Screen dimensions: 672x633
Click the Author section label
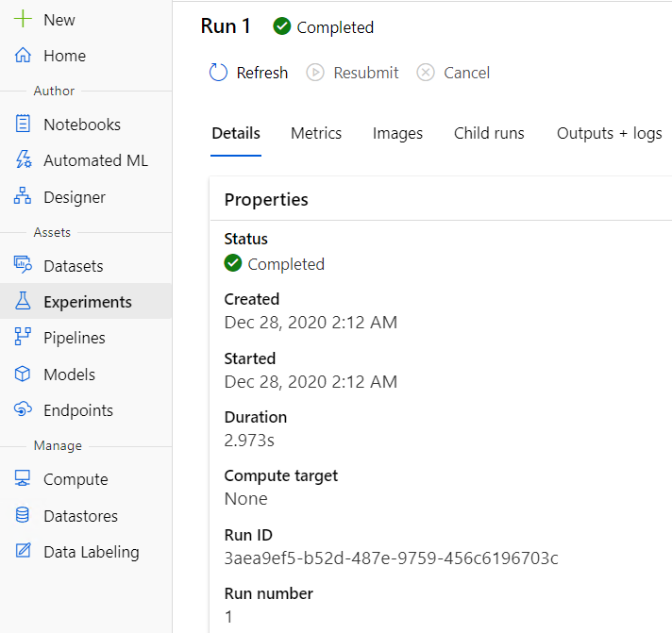pyautogui.click(x=54, y=91)
